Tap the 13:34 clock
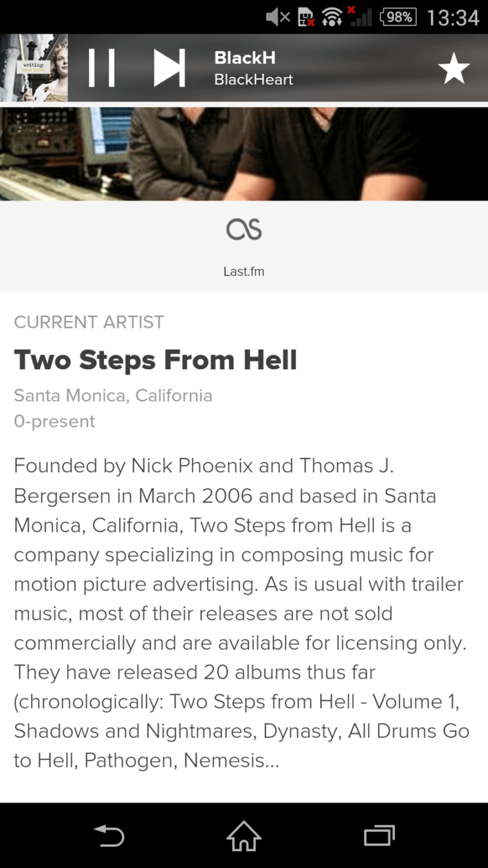 click(453, 18)
